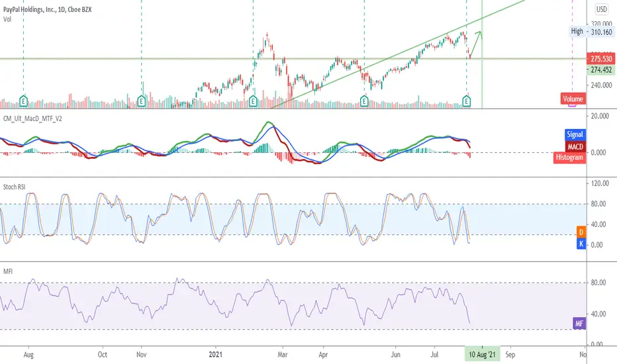The width and height of the screenshot is (617, 364).
Task: Click the dark red MACD label
Action: click(575, 146)
